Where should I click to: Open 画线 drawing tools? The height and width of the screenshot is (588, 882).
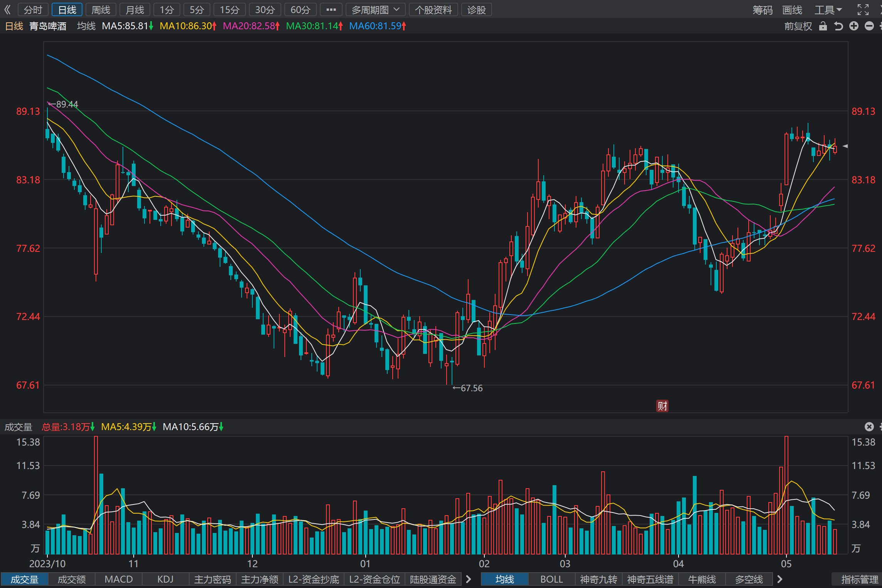pyautogui.click(x=792, y=10)
